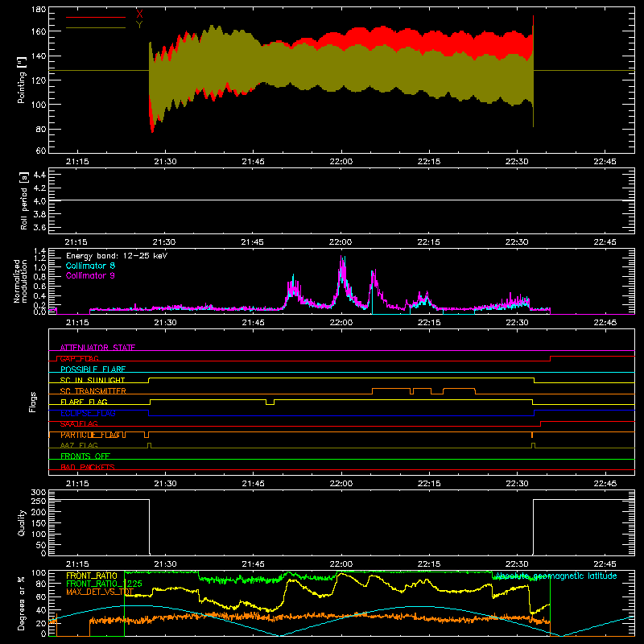Select the FLARE_FLAG label
Screen dimensions: 644x644
tap(84, 402)
